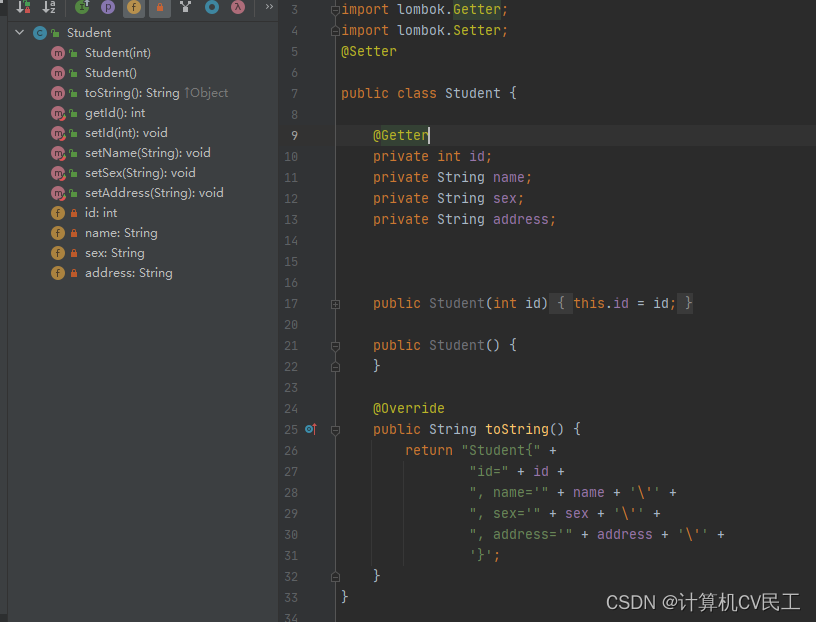Screen dimensions: 816x622
Task: Click public visibility icon of Student(int)
Action: tap(74, 53)
